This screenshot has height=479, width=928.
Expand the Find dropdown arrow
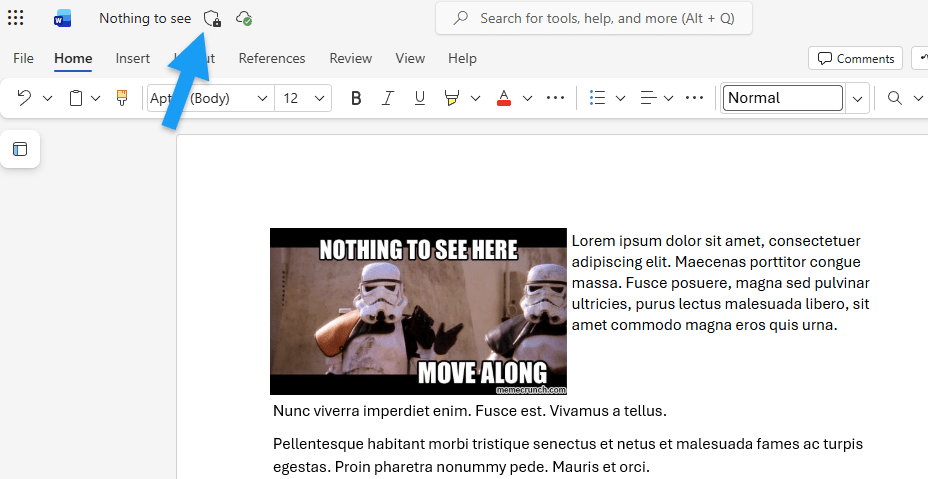click(918, 98)
